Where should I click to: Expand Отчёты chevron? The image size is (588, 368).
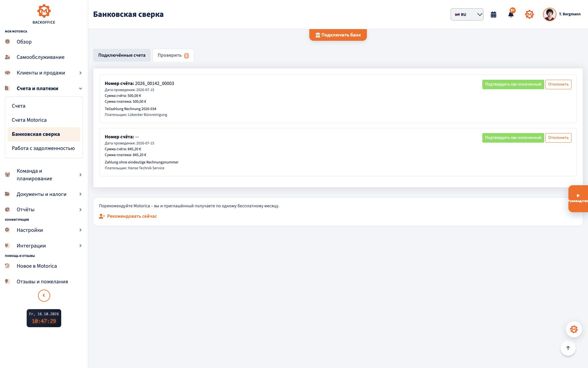[81, 210]
